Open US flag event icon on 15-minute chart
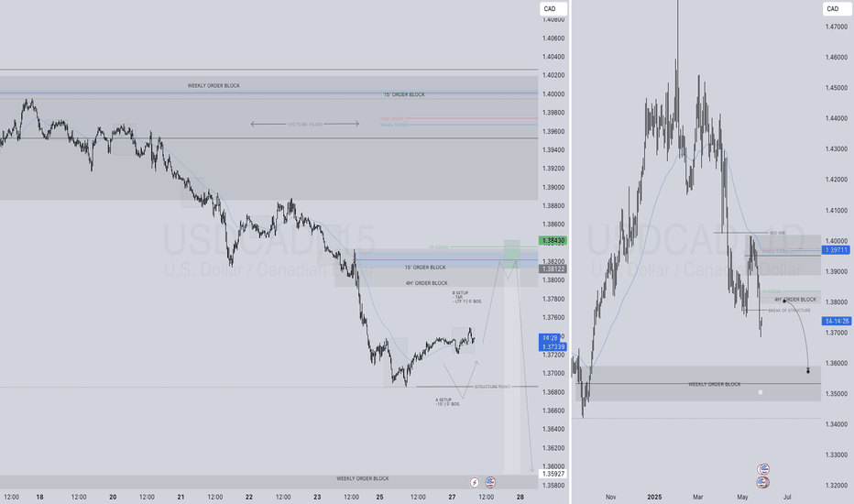854x504 pixels. tap(490, 482)
